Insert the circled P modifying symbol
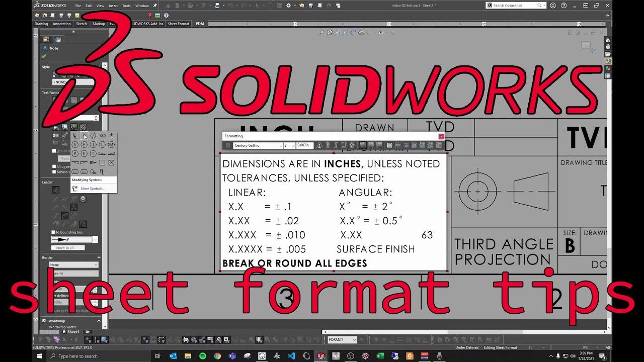 click(74, 153)
